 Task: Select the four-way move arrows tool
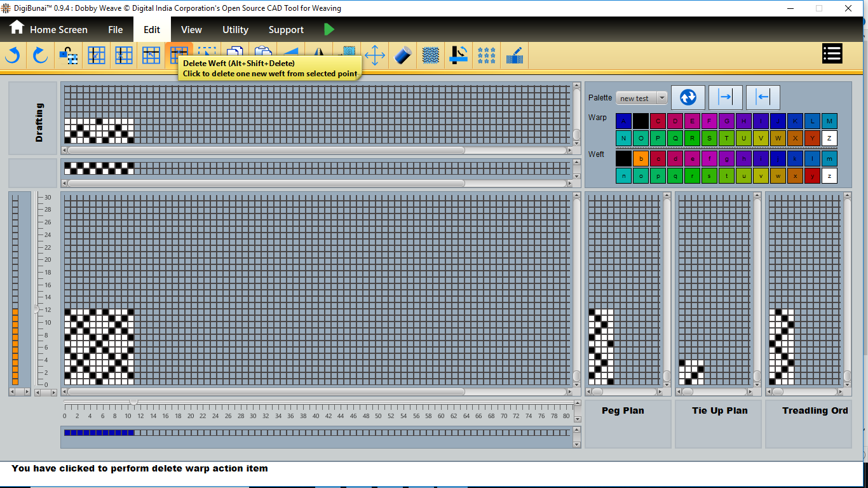coord(375,56)
